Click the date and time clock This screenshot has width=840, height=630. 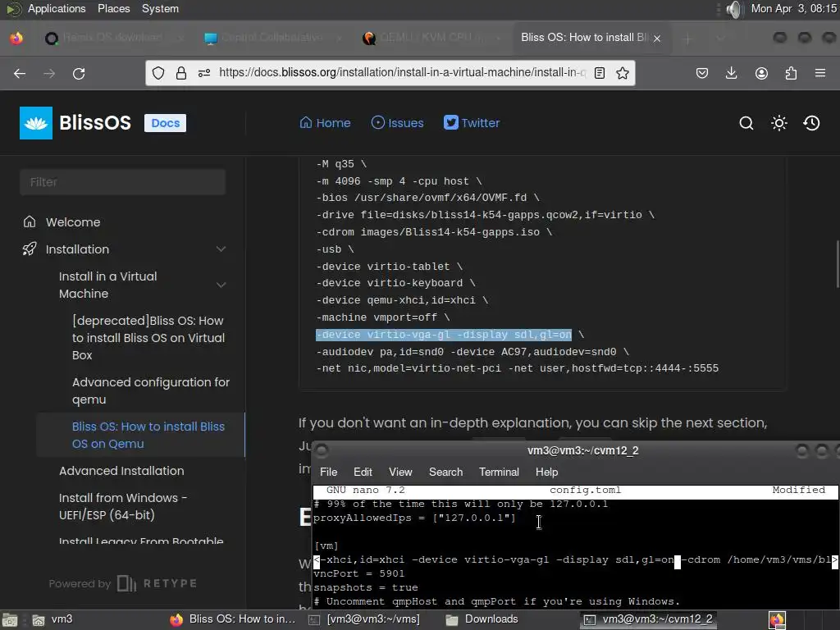[x=793, y=8]
